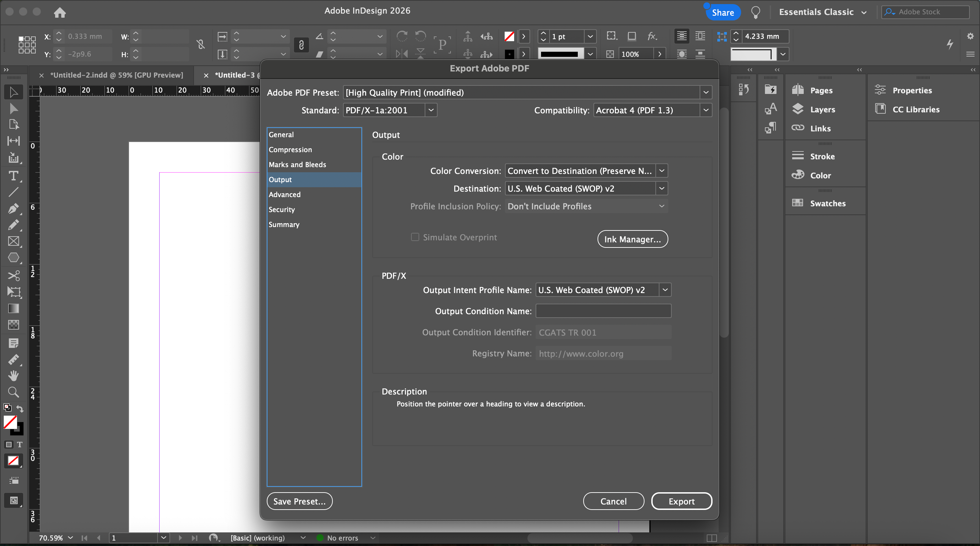Select the Pen tool
The height and width of the screenshot is (546, 980).
click(13, 209)
